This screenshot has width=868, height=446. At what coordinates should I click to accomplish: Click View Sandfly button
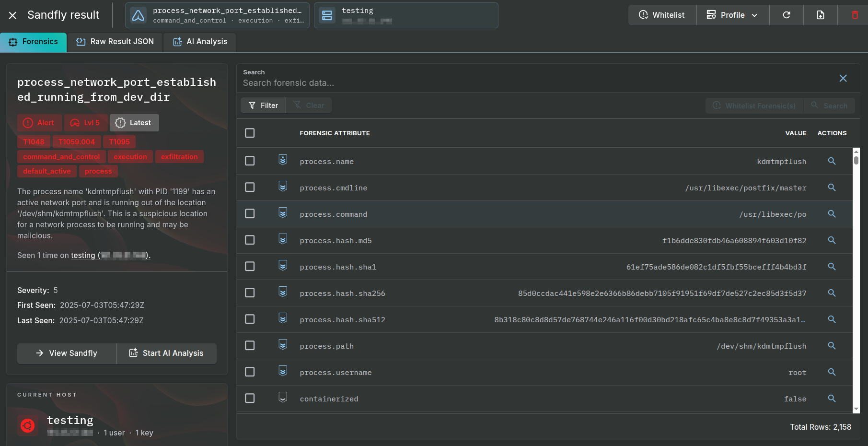(x=67, y=353)
